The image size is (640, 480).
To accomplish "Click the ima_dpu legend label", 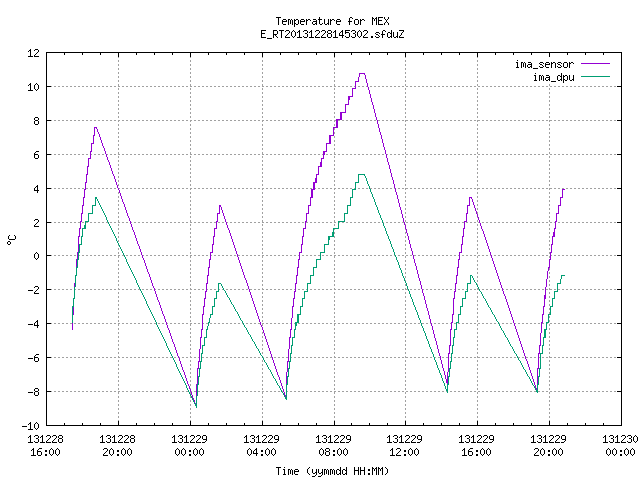I will (x=553, y=77).
